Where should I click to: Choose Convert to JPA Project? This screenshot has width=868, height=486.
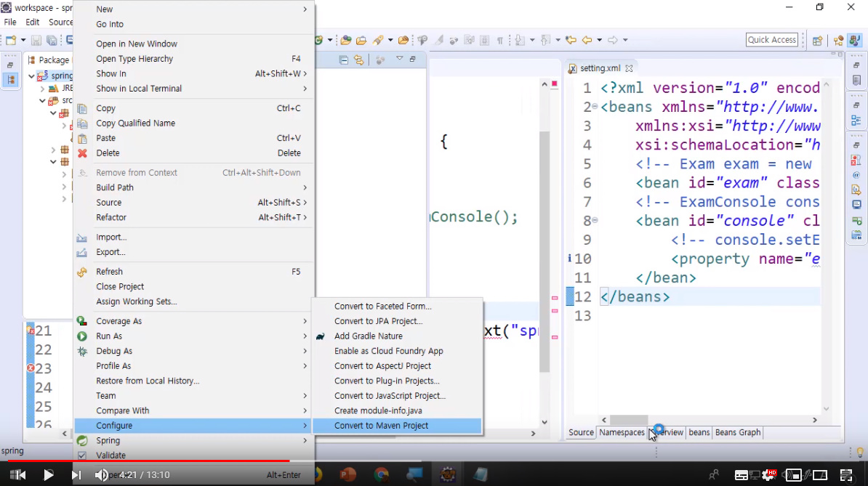coord(397,321)
